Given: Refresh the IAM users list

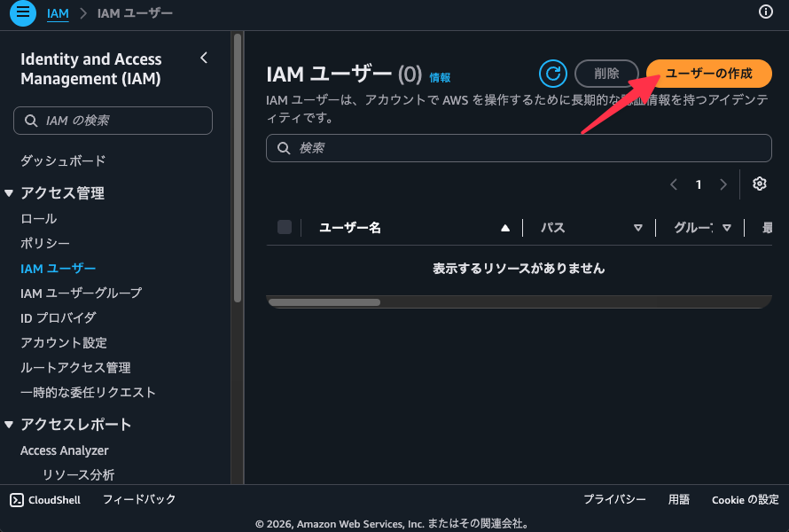Looking at the screenshot, I should (x=552, y=74).
